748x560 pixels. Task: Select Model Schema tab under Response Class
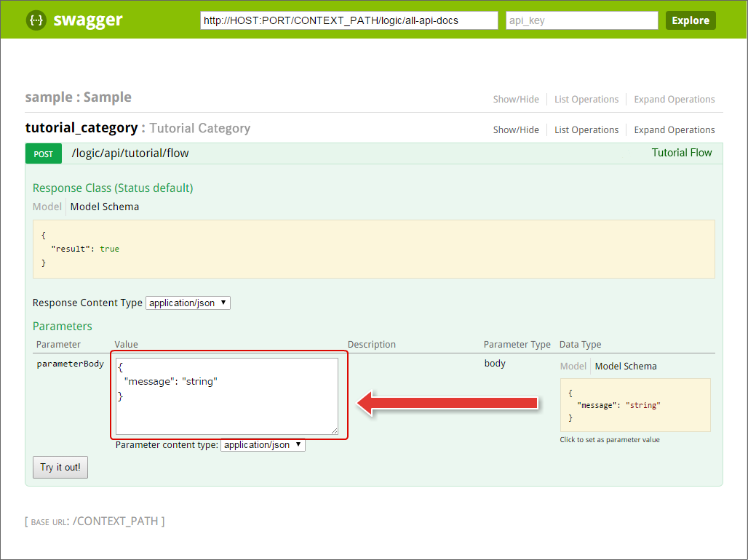click(x=105, y=207)
